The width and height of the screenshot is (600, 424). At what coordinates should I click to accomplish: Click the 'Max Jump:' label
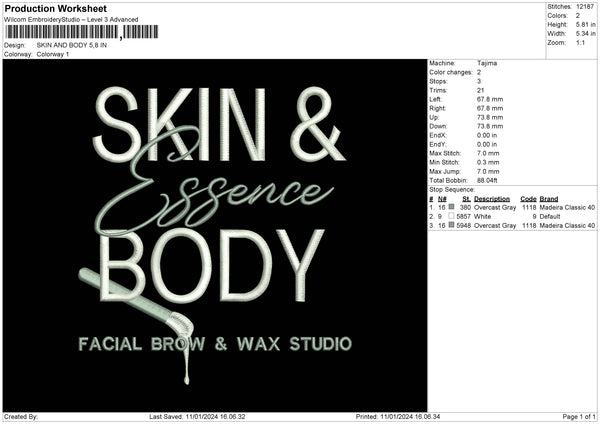[445, 171]
